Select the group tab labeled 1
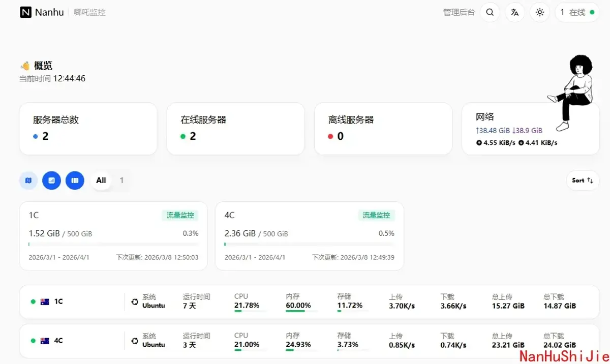This screenshot has width=610, height=364. [x=121, y=180]
